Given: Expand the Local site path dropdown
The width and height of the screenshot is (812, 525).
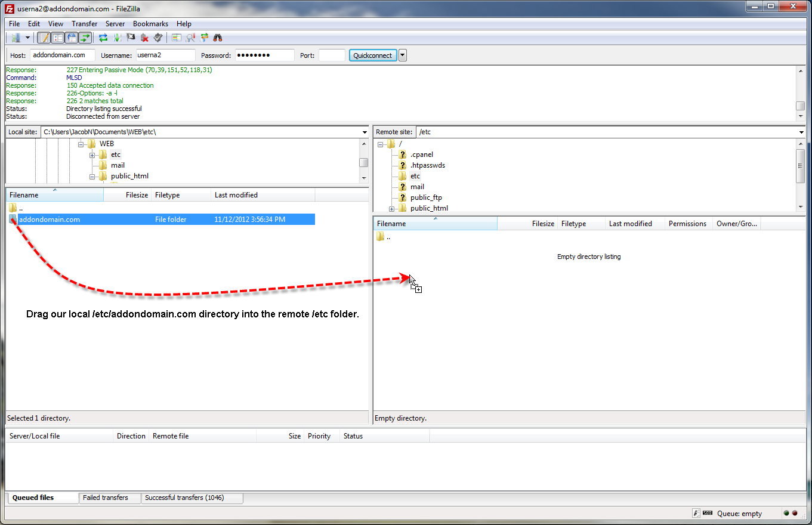Looking at the screenshot, I should click(365, 132).
